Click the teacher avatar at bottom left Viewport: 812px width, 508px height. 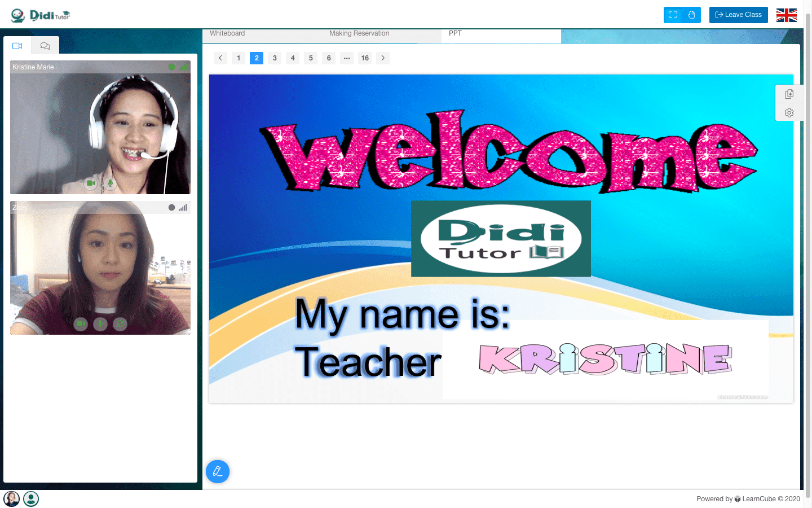tap(12, 499)
